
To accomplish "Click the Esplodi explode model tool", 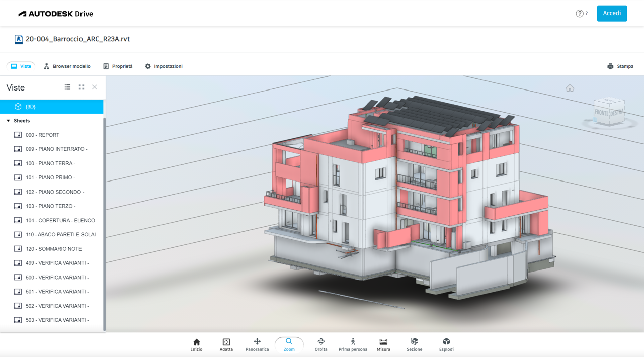I will point(446,344).
